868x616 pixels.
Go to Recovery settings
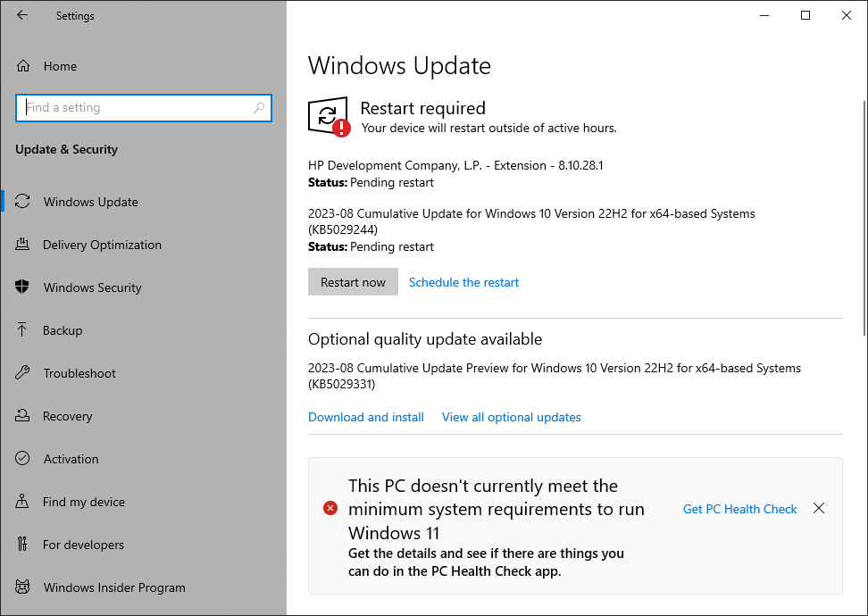(x=67, y=416)
